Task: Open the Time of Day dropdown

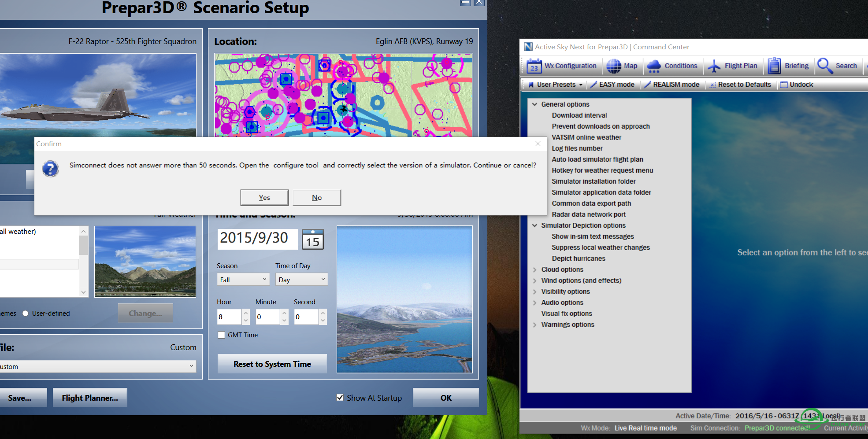Action: (302, 280)
